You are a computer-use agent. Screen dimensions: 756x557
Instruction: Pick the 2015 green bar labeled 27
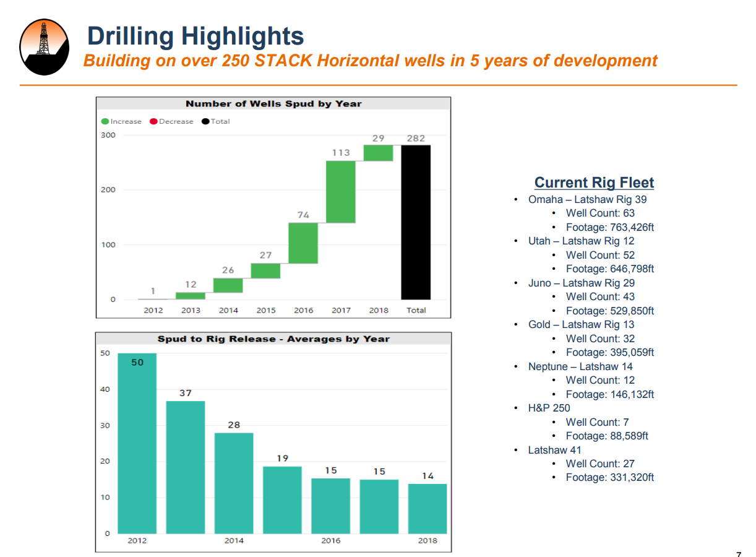[265, 271]
